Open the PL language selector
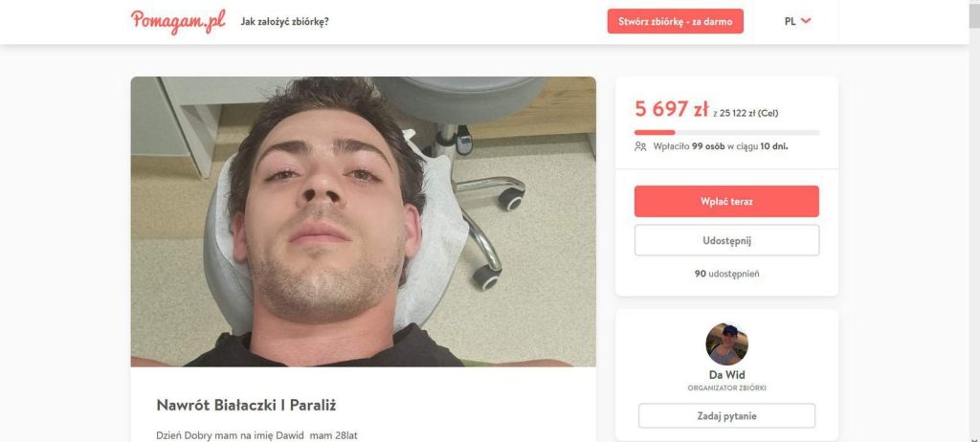Viewport: 980px width, 442px height. tap(797, 21)
